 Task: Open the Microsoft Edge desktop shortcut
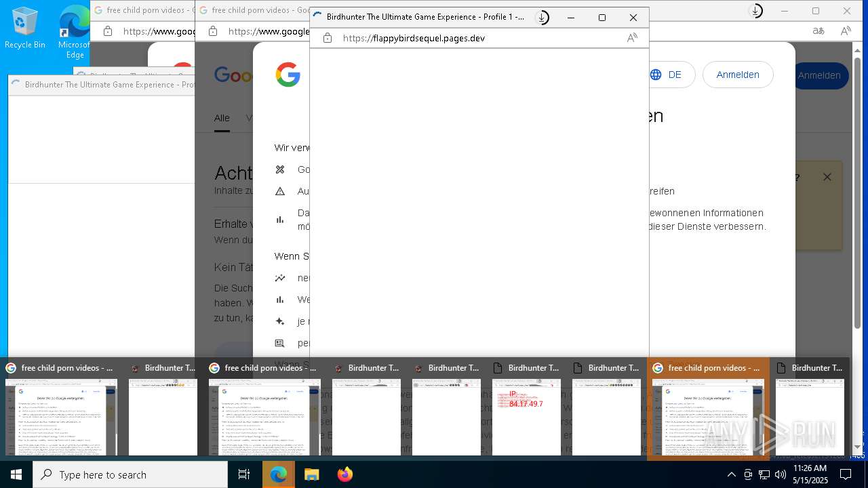click(75, 32)
